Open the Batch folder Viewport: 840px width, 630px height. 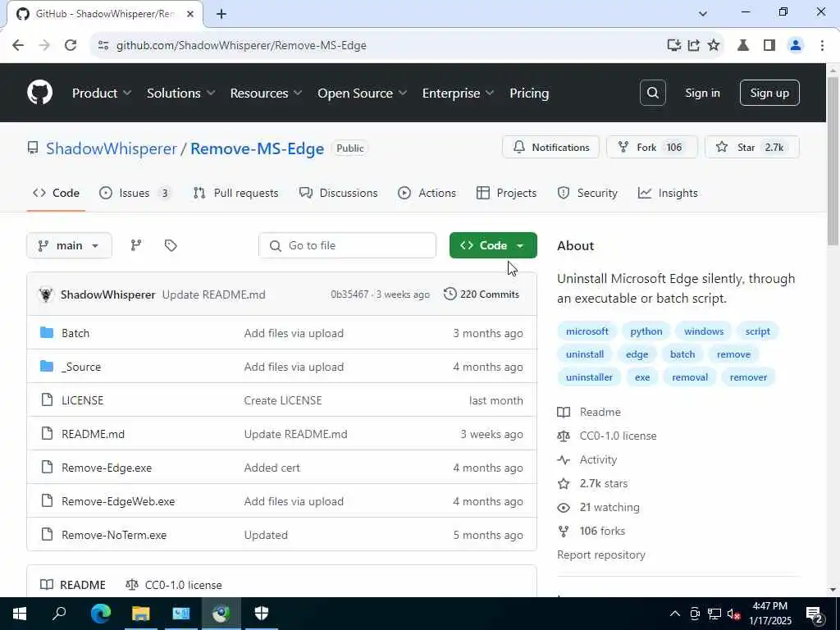point(75,333)
